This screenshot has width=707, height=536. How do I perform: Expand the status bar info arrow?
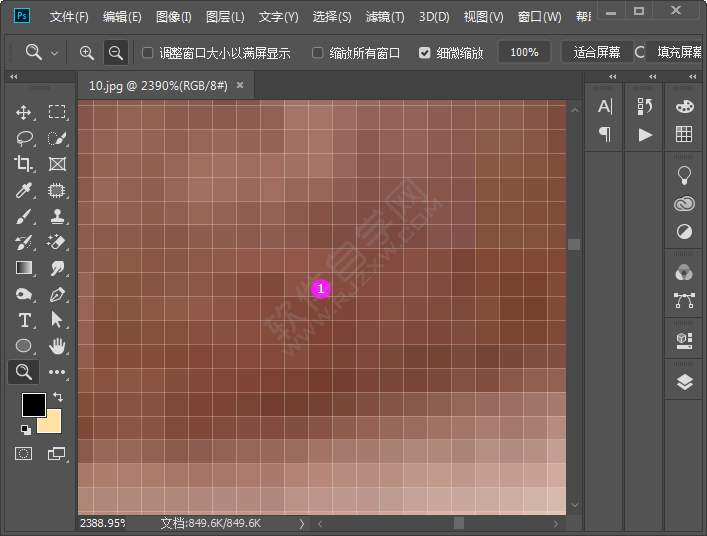(302, 523)
